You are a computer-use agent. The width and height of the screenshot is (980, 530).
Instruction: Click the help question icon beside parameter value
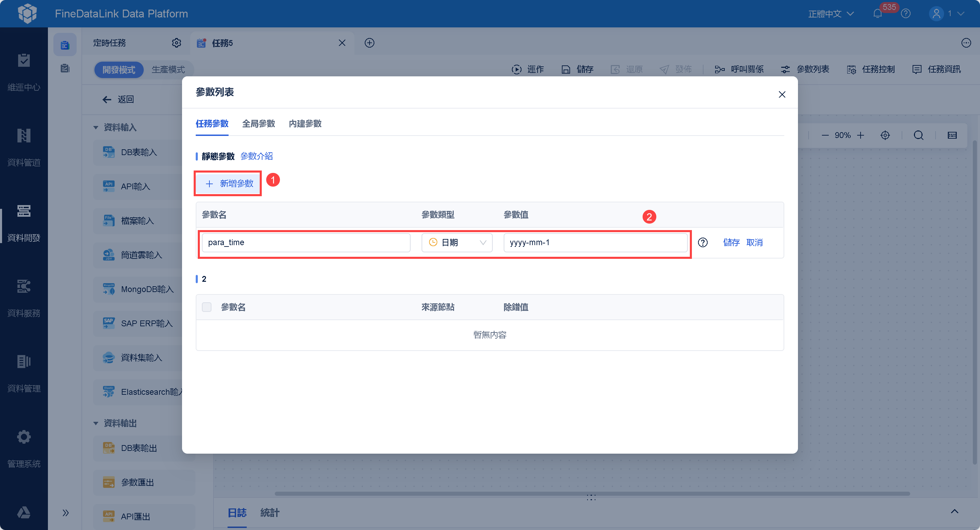(702, 242)
